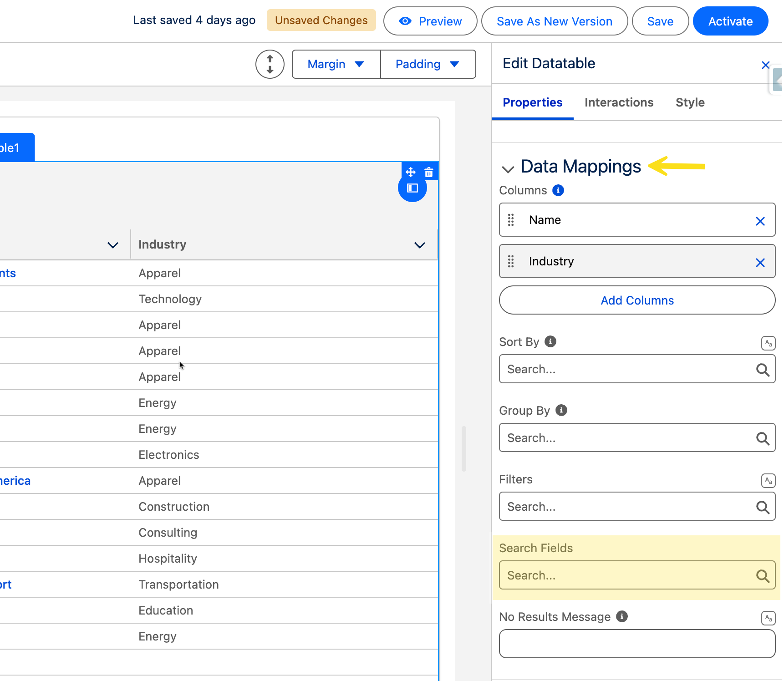
Task: Open the Padding dropdown
Action: click(x=428, y=64)
